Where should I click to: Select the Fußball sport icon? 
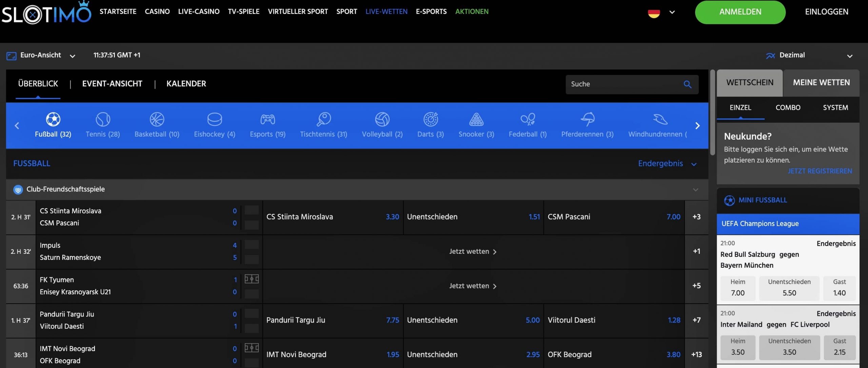click(53, 119)
